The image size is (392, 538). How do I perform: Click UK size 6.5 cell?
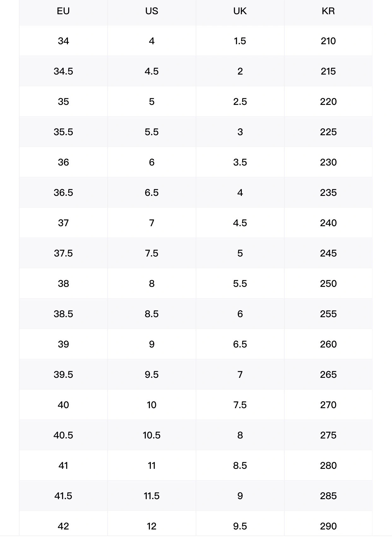pyautogui.click(x=240, y=344)
